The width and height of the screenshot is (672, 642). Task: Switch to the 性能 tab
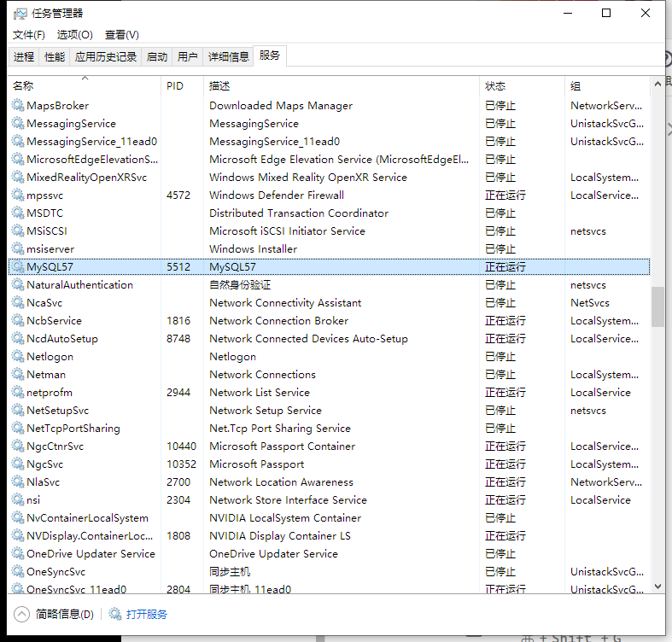pos(55,56)
